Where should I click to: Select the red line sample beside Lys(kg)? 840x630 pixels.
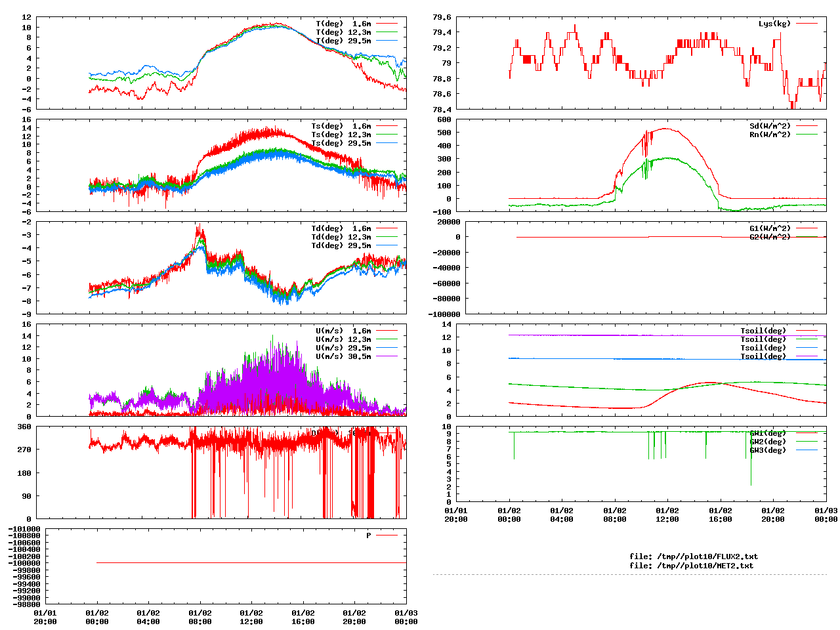[x=807, y=24]
